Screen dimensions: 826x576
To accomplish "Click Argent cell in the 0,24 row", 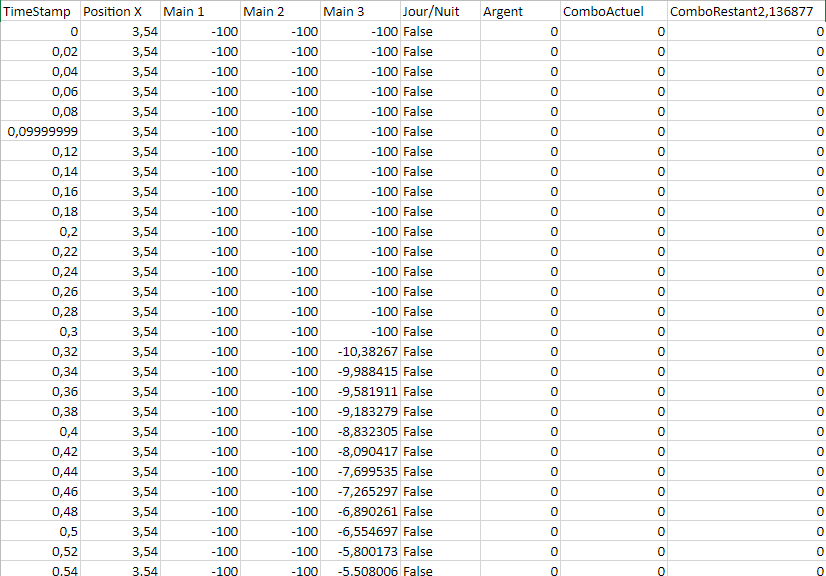I will 521,272.
